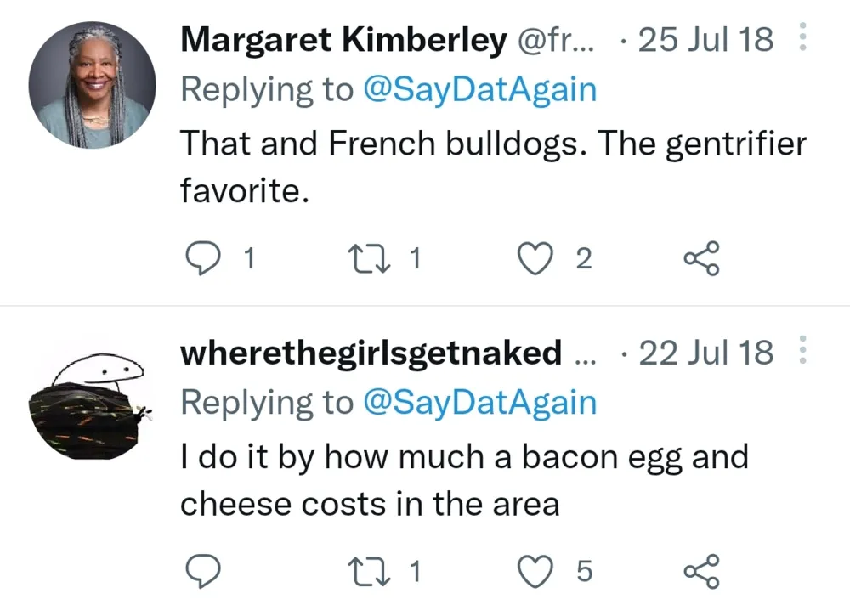Open @SayDatAgain mention in Margaret's reply
The image size is (850, 616).
[x=479, y=89]
